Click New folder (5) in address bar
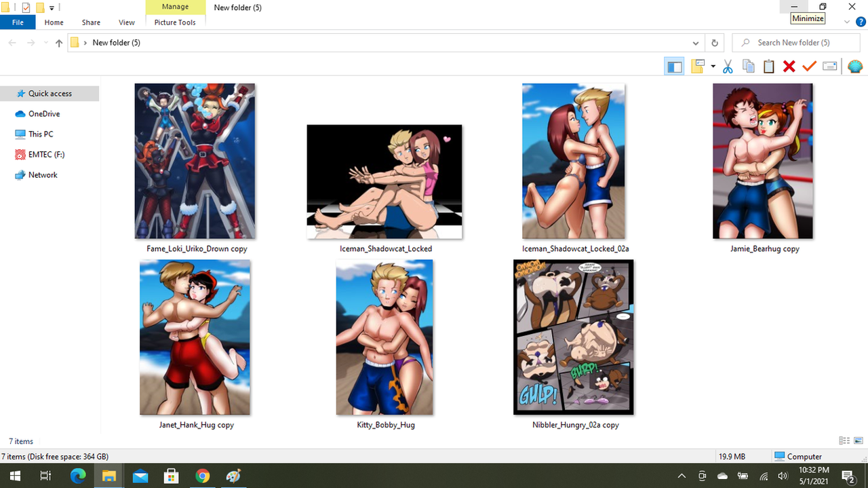 pyautogui.click(x=116, y=43)
